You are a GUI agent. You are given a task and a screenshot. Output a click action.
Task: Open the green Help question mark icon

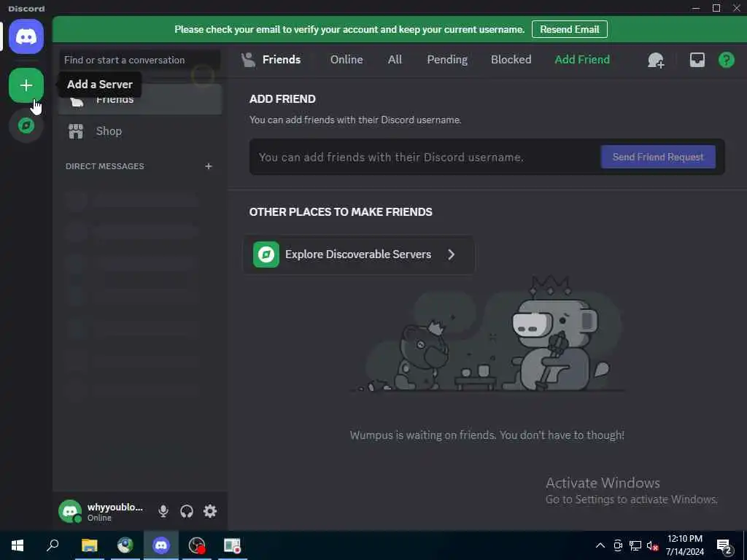coord(726,60)
